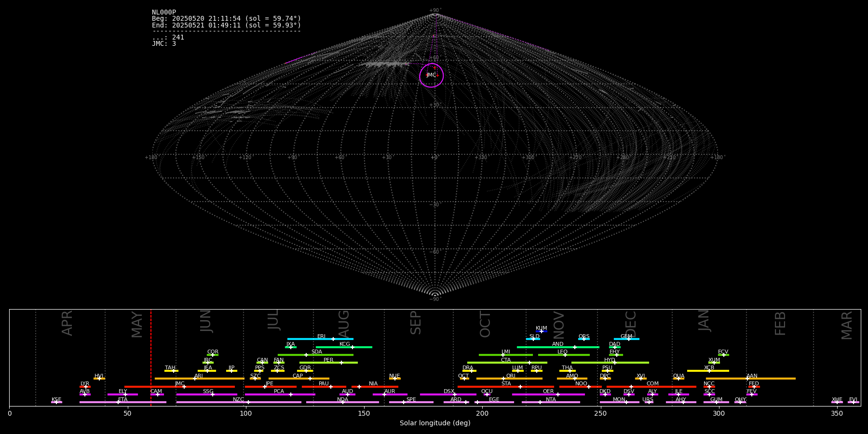The width and height of the screenshot is (868, 434).
Task: Click the GDR shower bar
Action: [305, 371]
